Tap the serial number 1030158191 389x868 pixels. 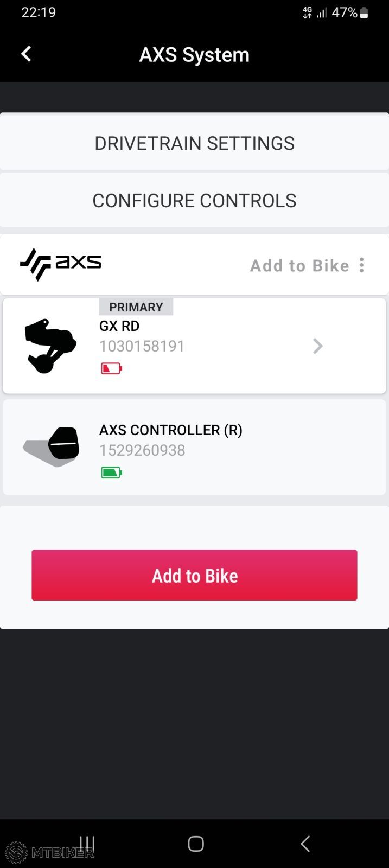pyautogui.click(x=142, y=346)
